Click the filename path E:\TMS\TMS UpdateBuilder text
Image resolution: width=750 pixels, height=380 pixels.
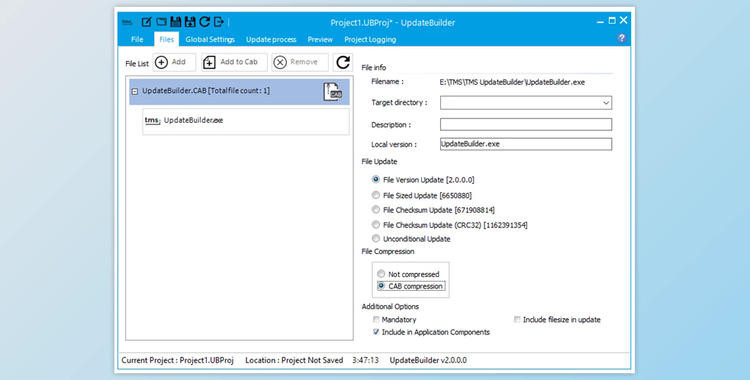[x=512, y=82]
